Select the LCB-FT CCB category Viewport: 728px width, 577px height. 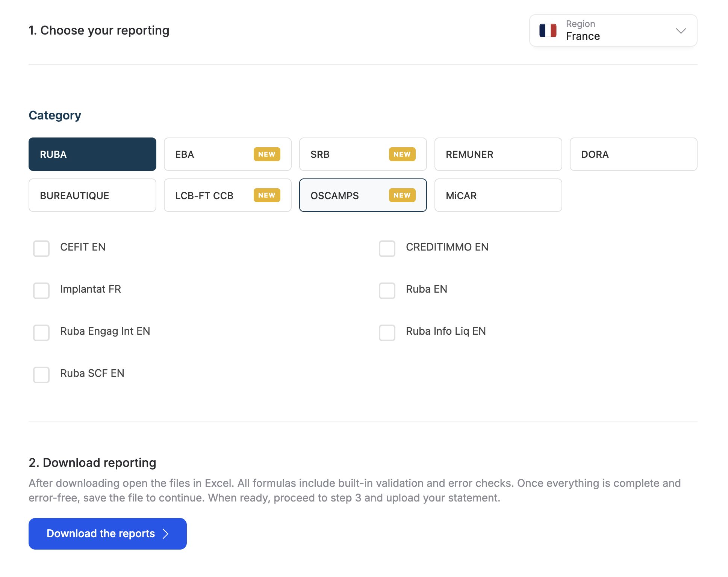pos(228,195)
